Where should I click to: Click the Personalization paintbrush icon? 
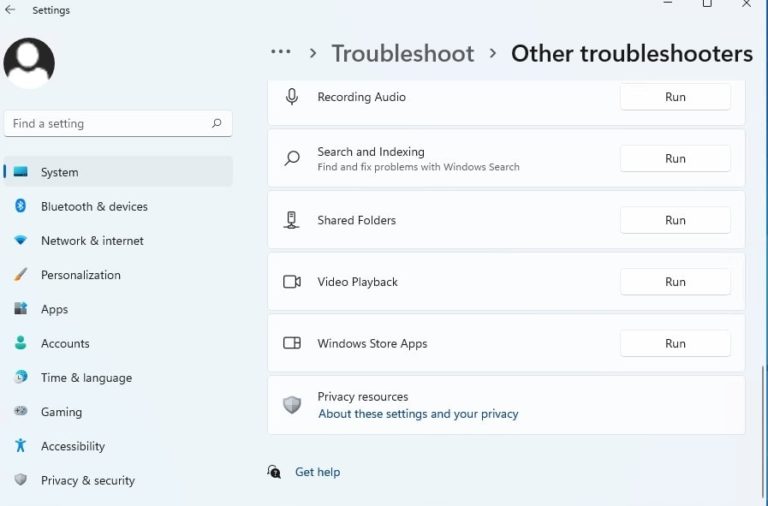[x=20, y=275]
